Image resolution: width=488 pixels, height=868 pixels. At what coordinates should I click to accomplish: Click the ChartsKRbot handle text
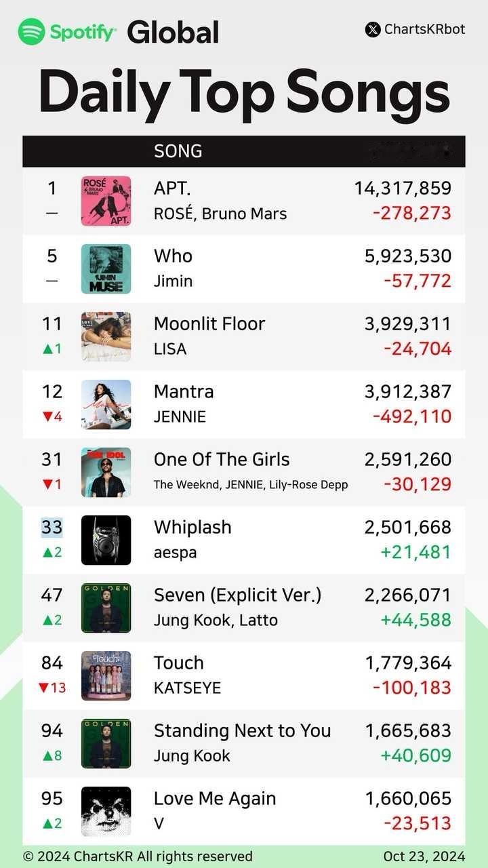pos(425,29)
